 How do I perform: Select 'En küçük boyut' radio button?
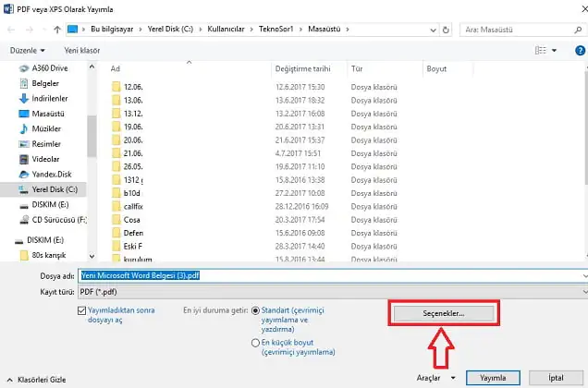(256, 342)
